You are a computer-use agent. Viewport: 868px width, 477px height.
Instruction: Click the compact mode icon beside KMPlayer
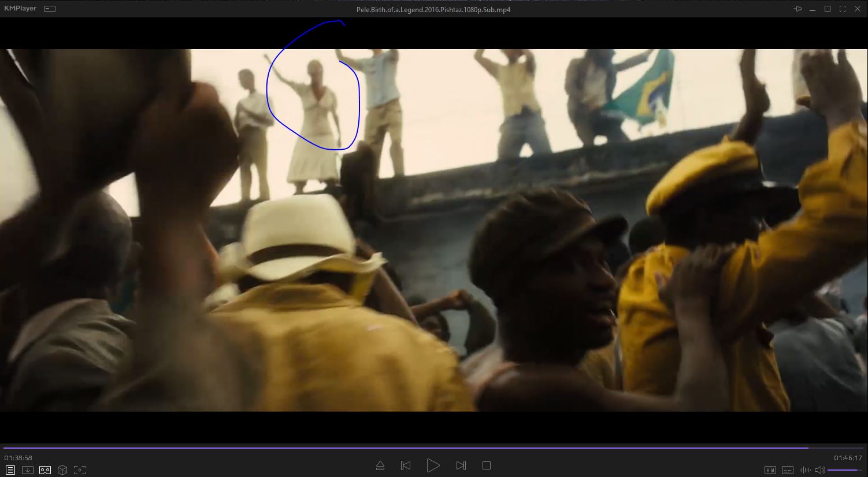click(x=50, y=9)
